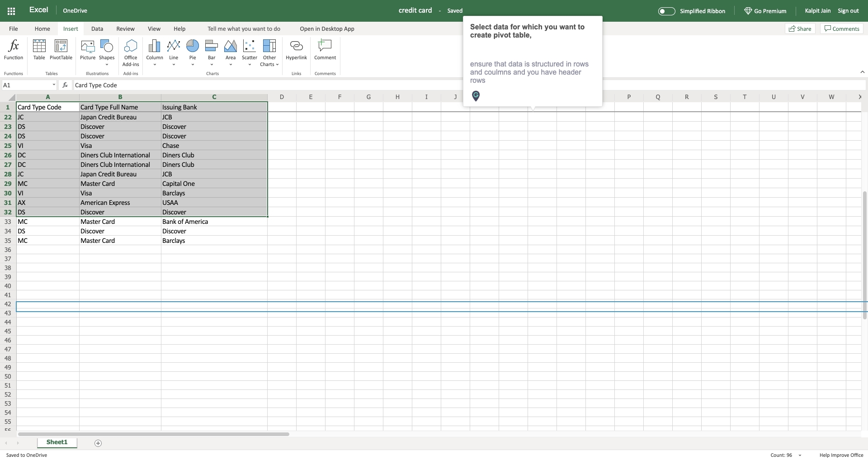Switch to the Data tab
This screenshot has height=460, width=868.
pyautogui.click(x=97, y=28)
